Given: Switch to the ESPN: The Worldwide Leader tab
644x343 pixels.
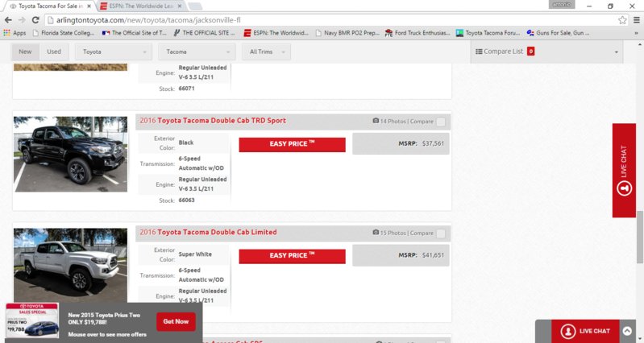Looking at the screenshot, I should tap(141, 6).
